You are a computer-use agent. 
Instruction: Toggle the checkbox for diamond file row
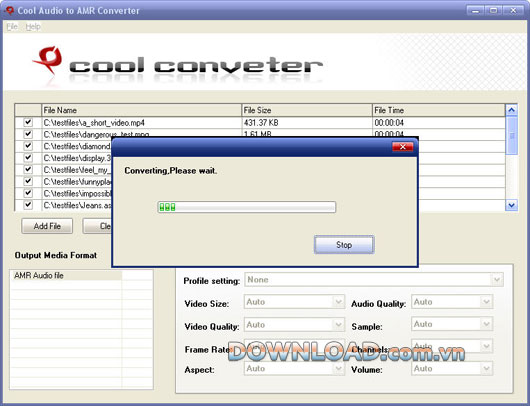point(28,146)
